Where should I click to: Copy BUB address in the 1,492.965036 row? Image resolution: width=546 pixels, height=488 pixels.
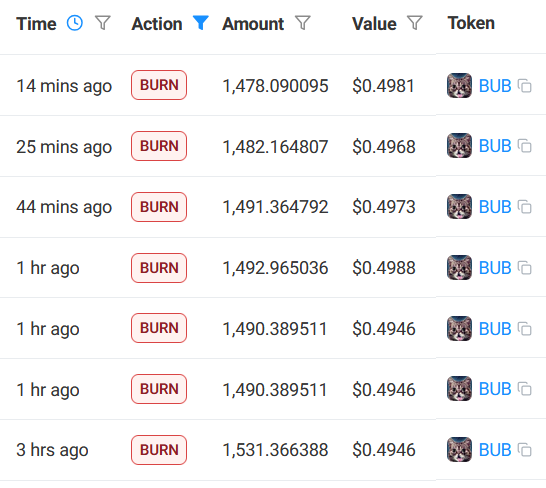[x=524, y=268]
